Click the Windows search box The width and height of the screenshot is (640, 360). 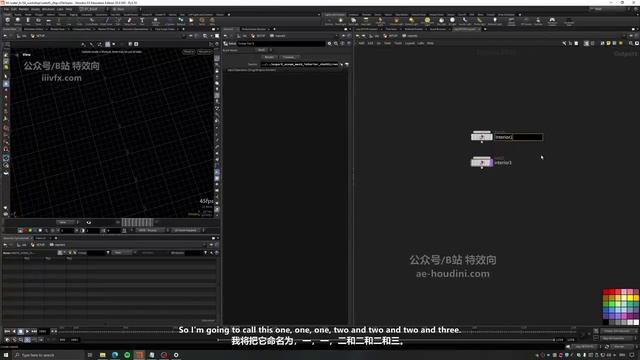tap(50, 355)
